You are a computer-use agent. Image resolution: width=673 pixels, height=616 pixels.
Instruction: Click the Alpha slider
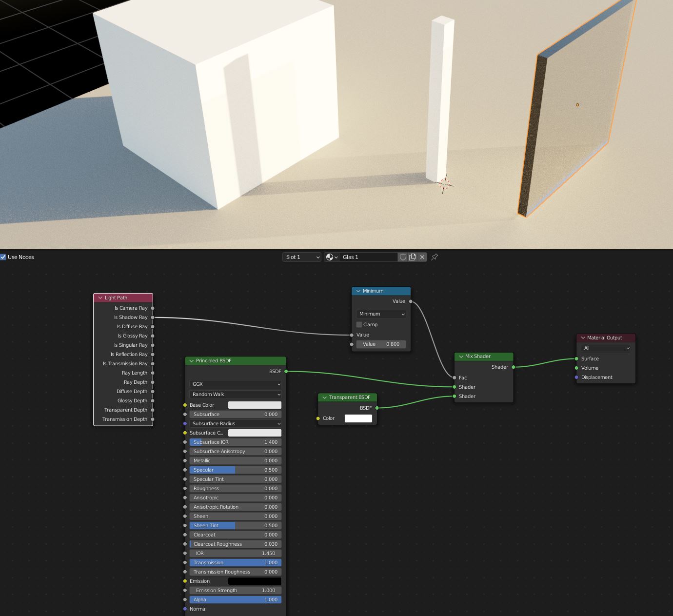pyautogui.click(x=236, y=600)
